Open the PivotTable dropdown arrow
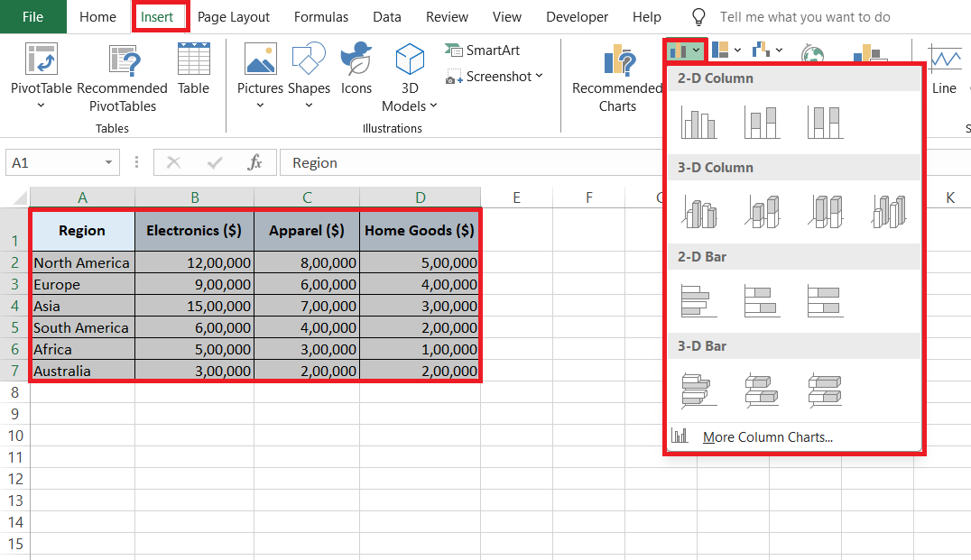Viewport: 971px width, 560px height. point(41,106)
